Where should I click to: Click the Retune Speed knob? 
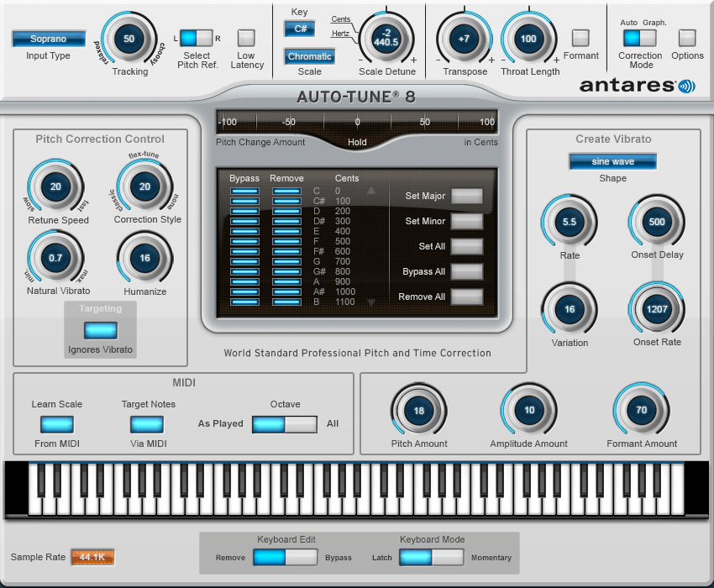(x=55, y=186)
